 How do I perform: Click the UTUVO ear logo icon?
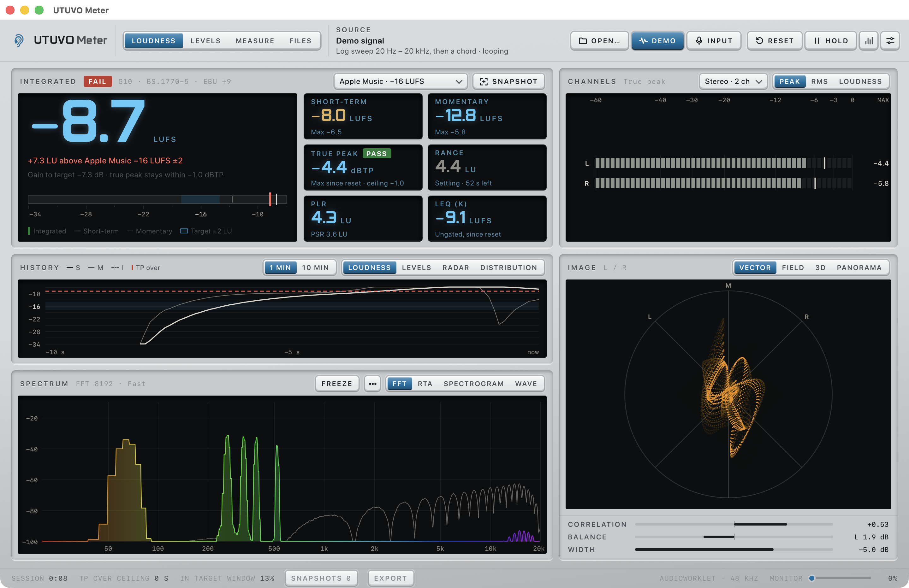tap(19, 40)
